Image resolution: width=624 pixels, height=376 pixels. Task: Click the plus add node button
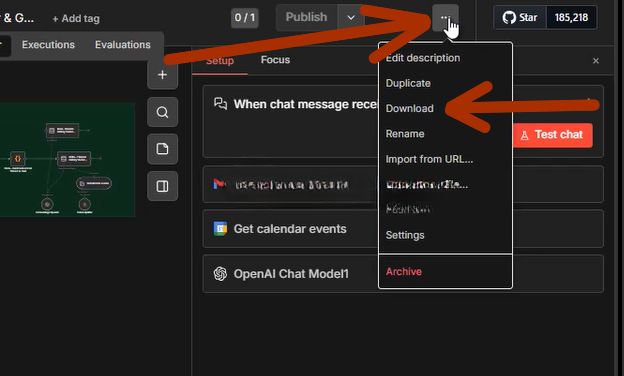(x=162, y=75)
